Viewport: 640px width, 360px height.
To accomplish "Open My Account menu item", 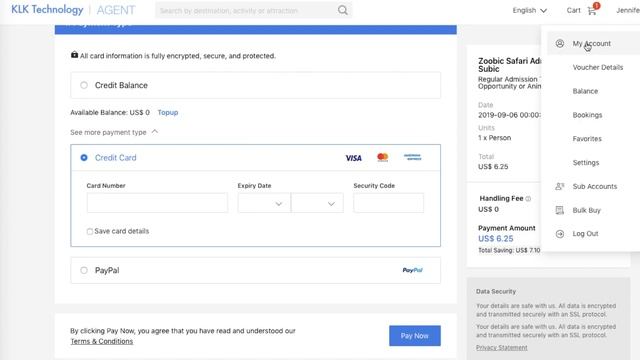I will [x=591, y=43].
